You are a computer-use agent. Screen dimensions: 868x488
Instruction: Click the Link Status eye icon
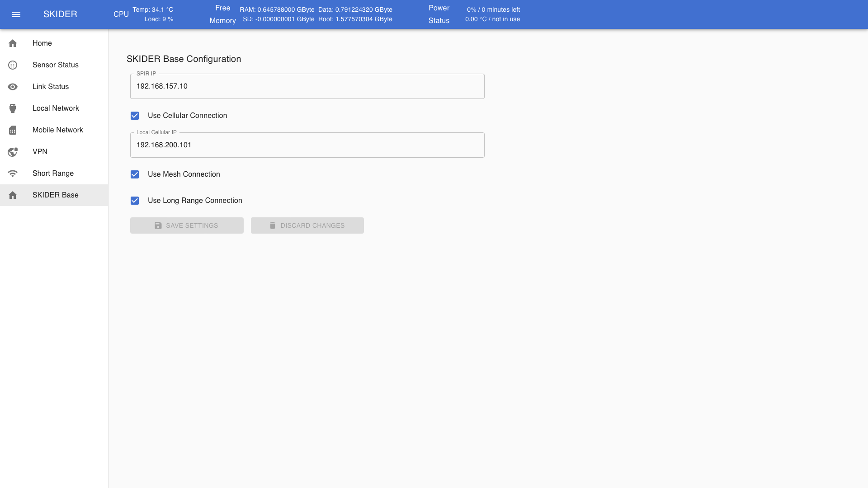coord(13,87)
